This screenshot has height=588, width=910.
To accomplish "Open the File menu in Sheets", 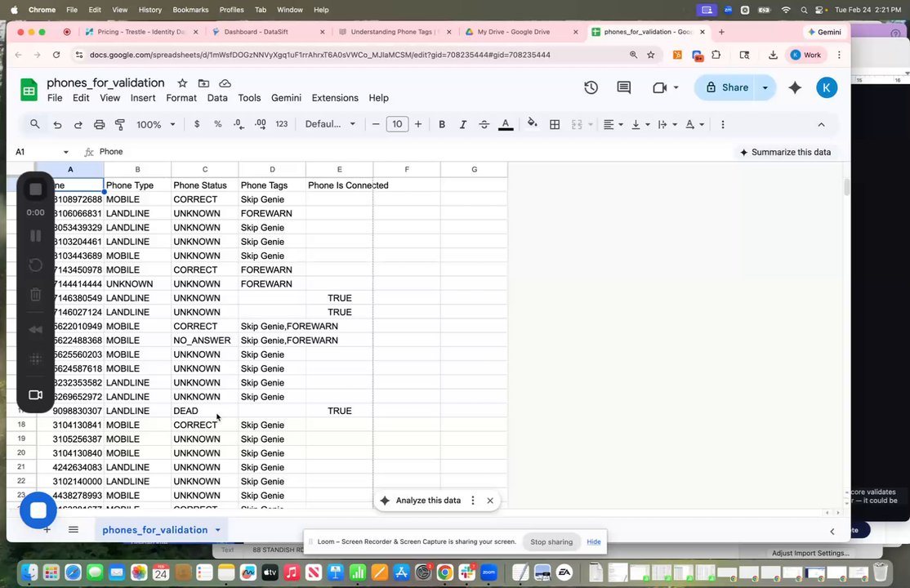I will [x=55, y=98].
